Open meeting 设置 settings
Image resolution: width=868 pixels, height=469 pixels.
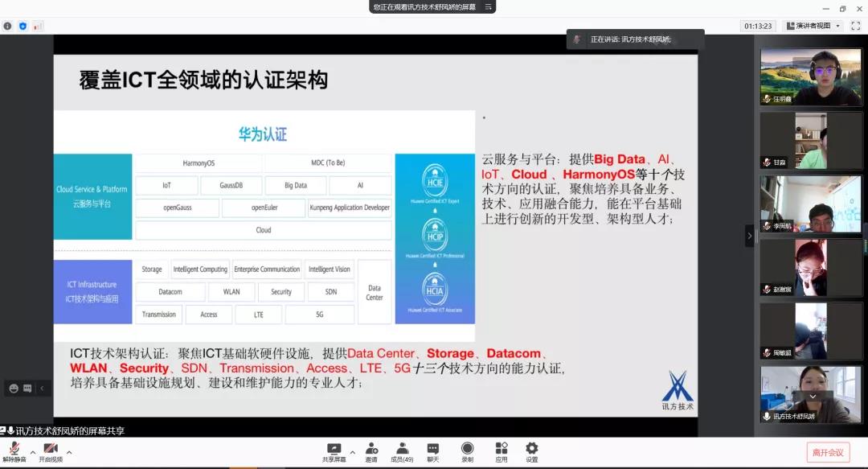pos(531,450)
